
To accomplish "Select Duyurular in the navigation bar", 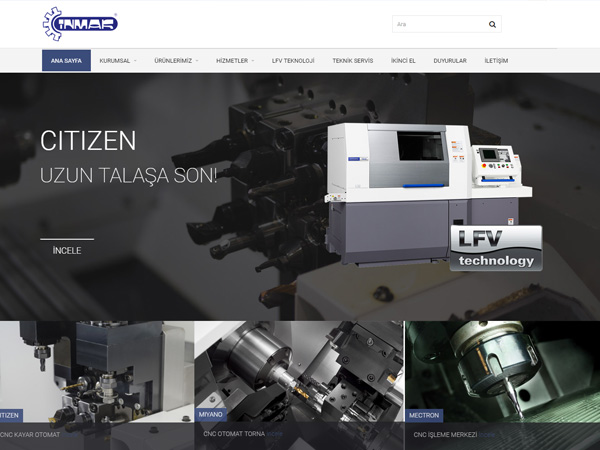I will (x=449, y=61).
